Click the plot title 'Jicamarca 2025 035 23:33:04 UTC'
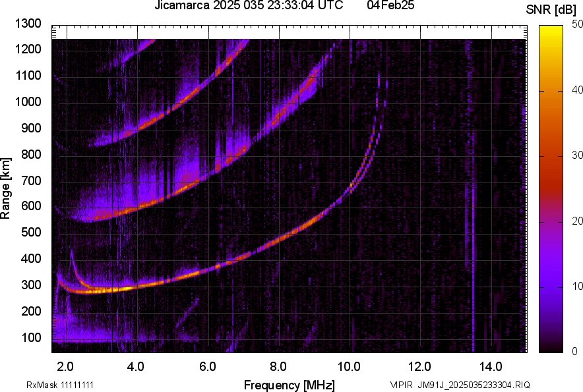This screenshot has height=392, width=583. pos(249,5)
